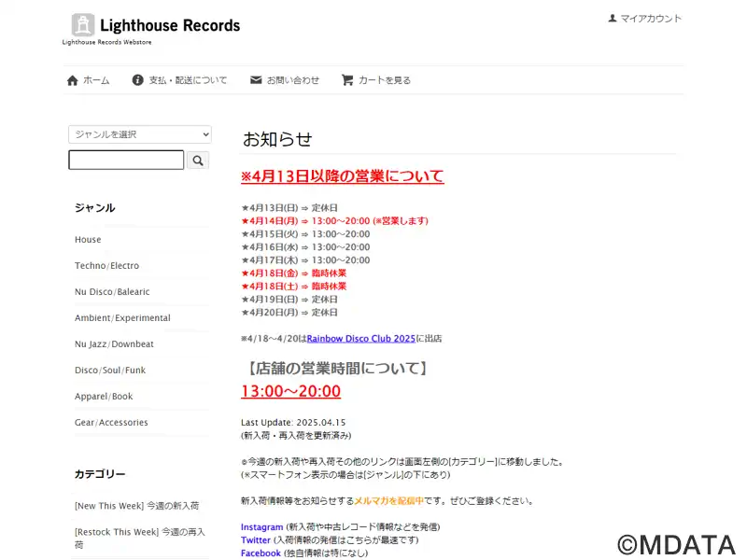Click the お知らせ heading
747x560 pixels.
point(277,139)
